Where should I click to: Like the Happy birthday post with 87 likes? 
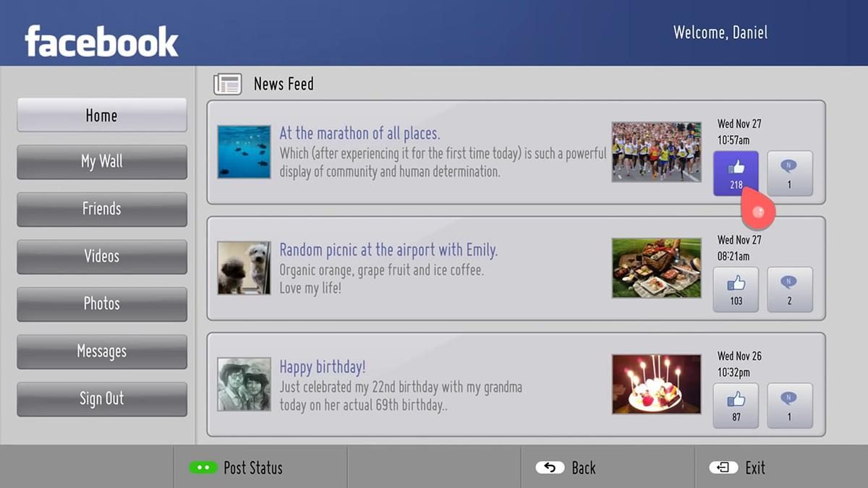pos(736,406)
